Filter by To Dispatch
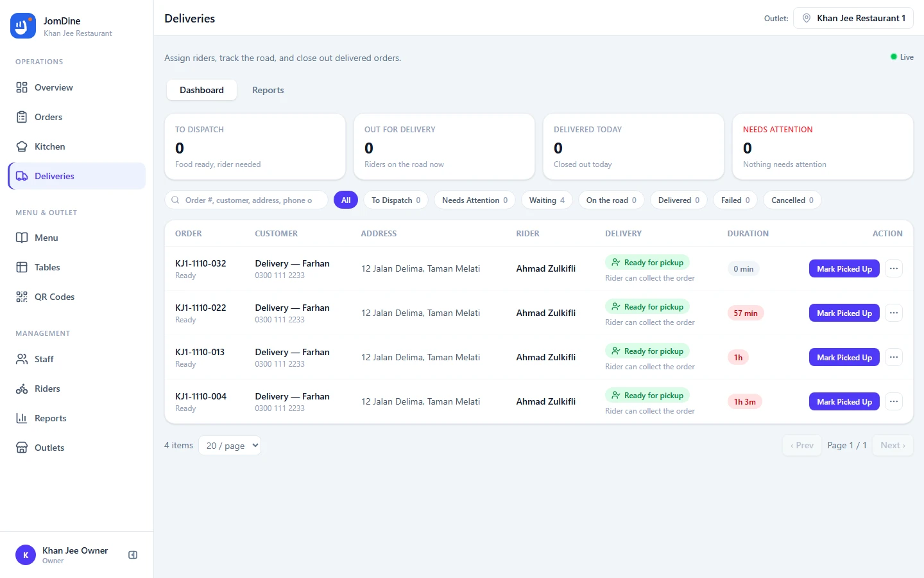924x578 pixels. pyautogui.click(x=396, y=200)
